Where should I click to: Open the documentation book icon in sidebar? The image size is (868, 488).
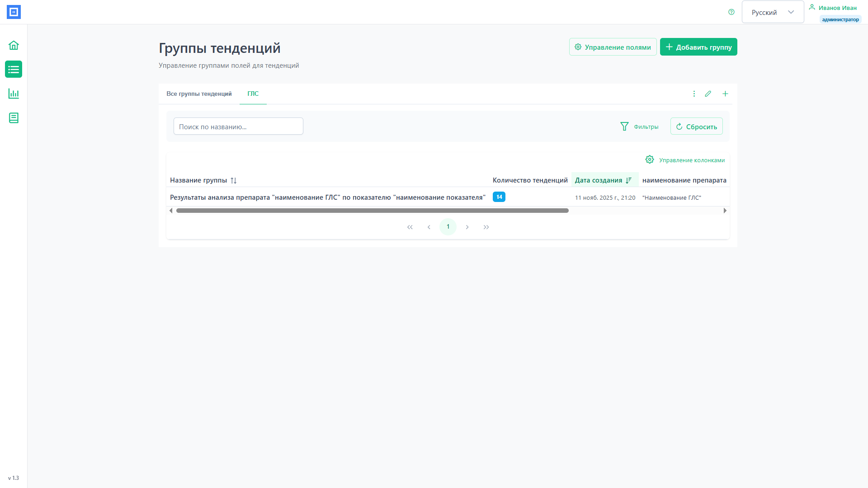pyautogui.click(x=14, y=118)
